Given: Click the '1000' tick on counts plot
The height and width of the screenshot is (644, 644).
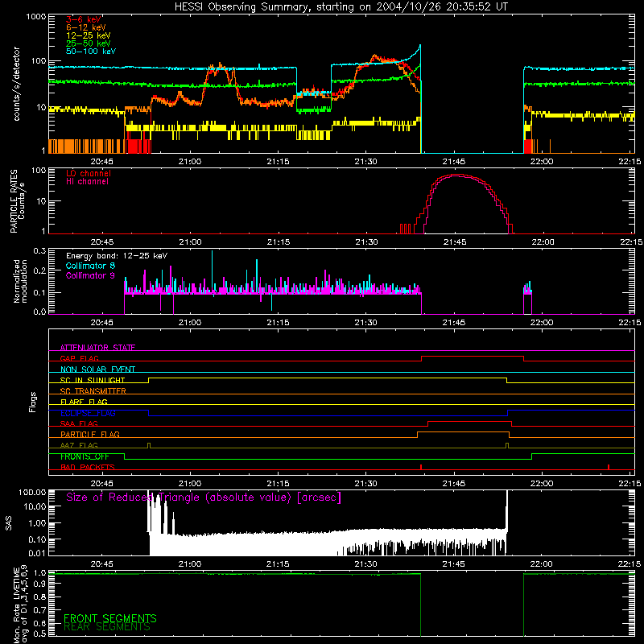Looking at the screenshot, I should (x=35, y=17).
